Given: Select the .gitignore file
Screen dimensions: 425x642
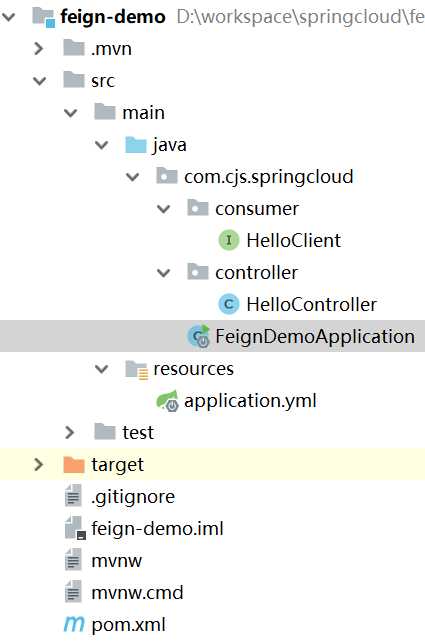Looking at the screenshot, I should click(x=133, y=497).
